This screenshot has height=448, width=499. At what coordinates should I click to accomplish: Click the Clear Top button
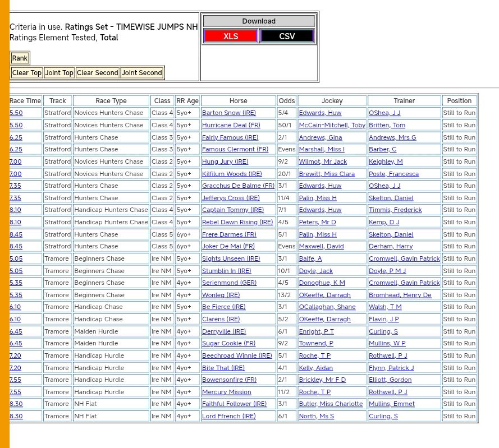26,73
